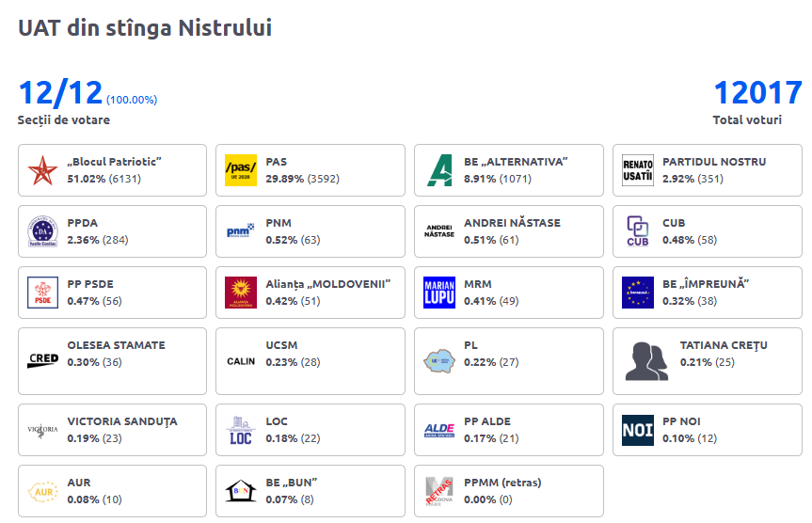Open the PARTIDUL NOSTRU name
This screenshot has height=523, width=812.
pyautogui.click(x=714, y=162)
